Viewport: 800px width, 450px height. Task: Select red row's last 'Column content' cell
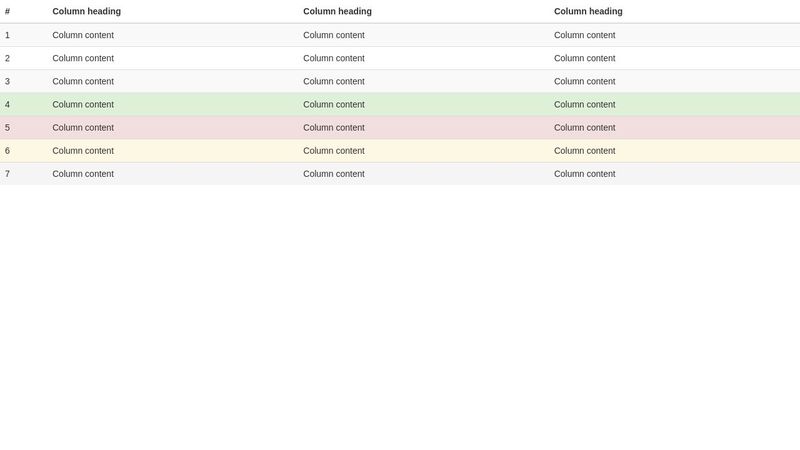click(x=585, y=127)
